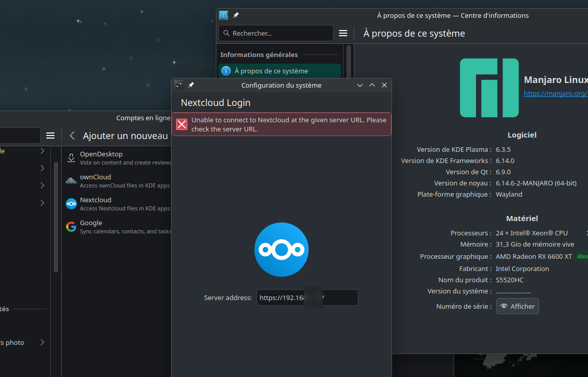Select the Google account provider

point(117,227)
